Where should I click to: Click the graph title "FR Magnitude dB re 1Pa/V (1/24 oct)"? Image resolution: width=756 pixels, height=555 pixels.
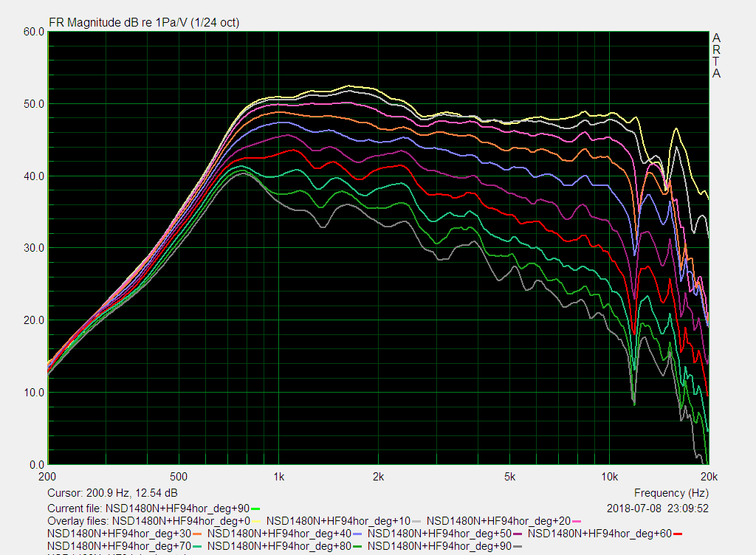pos(144,23)
